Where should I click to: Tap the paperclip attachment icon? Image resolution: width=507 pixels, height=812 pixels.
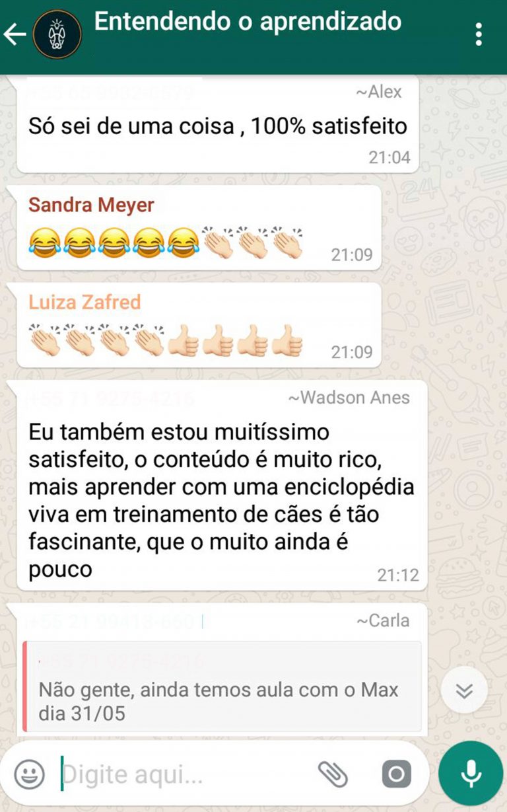coord(333,774)
